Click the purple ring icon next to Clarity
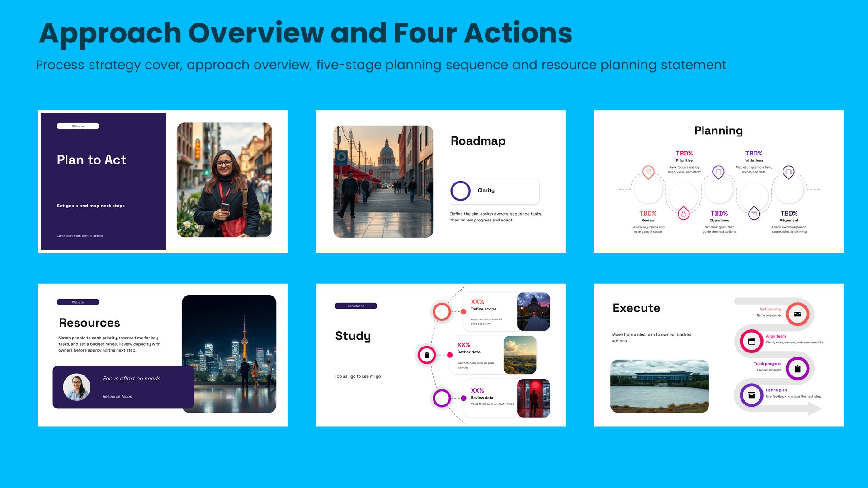868x488 pixels. (x=461, y=191)
